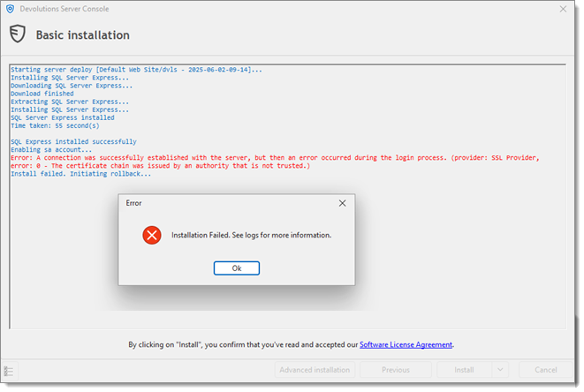Click the Install button
This screenshot has height=392, width=584.
(464, 370)
